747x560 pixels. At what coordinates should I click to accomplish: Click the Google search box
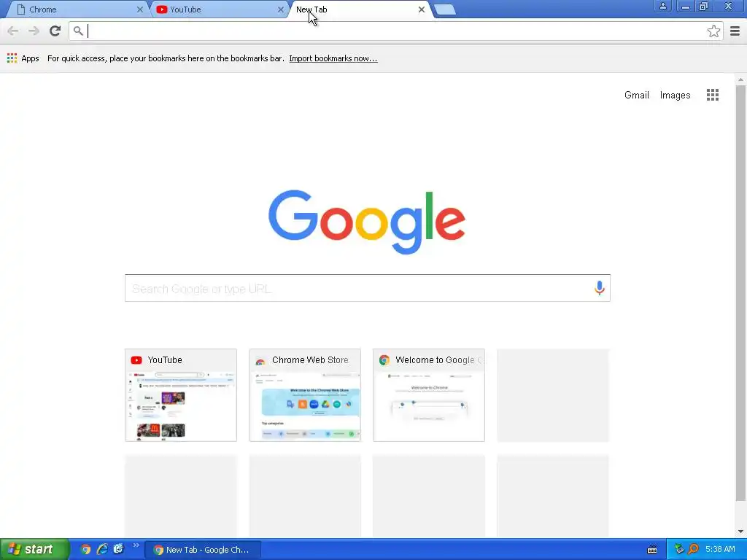(x=368, y=288)
